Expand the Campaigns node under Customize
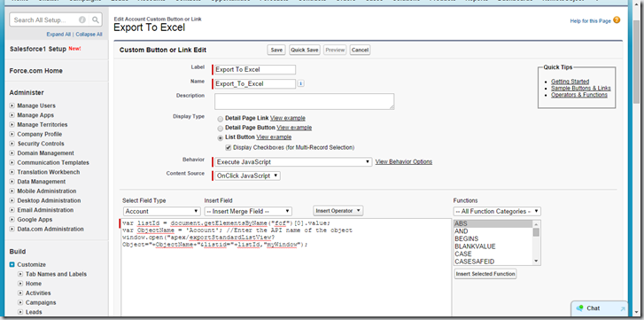644x320 pixels. click(20, 302)
